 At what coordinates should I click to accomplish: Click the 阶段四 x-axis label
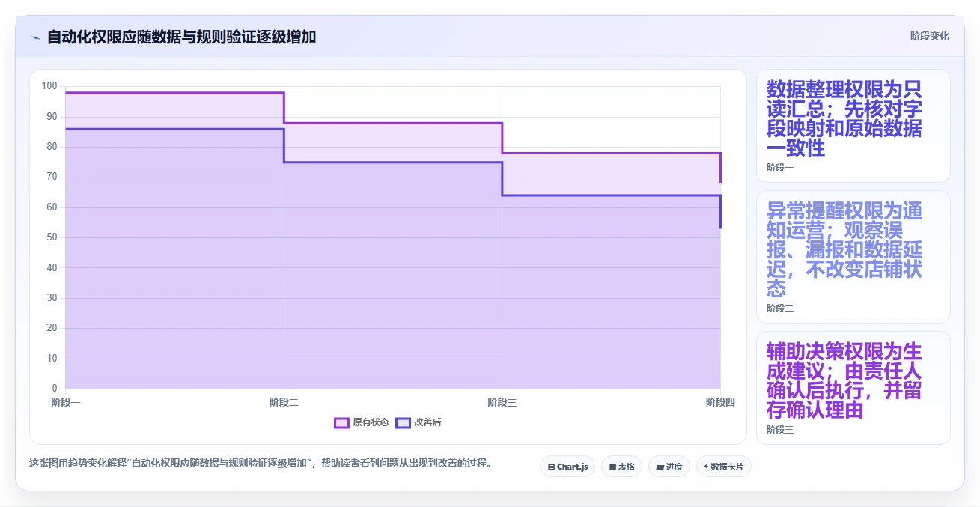click(x=720, y=402)
